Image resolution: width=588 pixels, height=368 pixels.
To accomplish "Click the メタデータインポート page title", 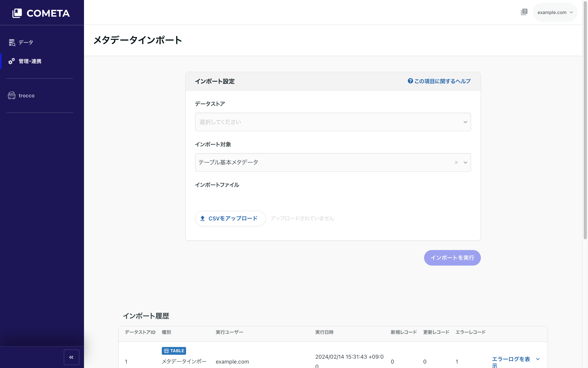I will (x=138, y=40).
